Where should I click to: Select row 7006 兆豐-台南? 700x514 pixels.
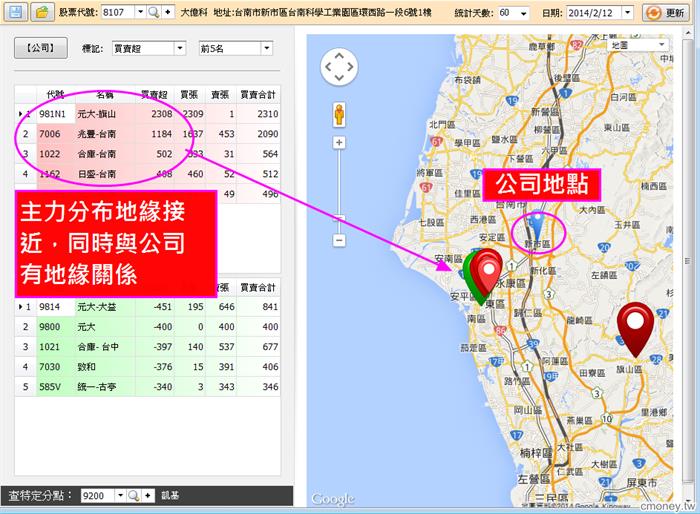(x=147, y=134)
